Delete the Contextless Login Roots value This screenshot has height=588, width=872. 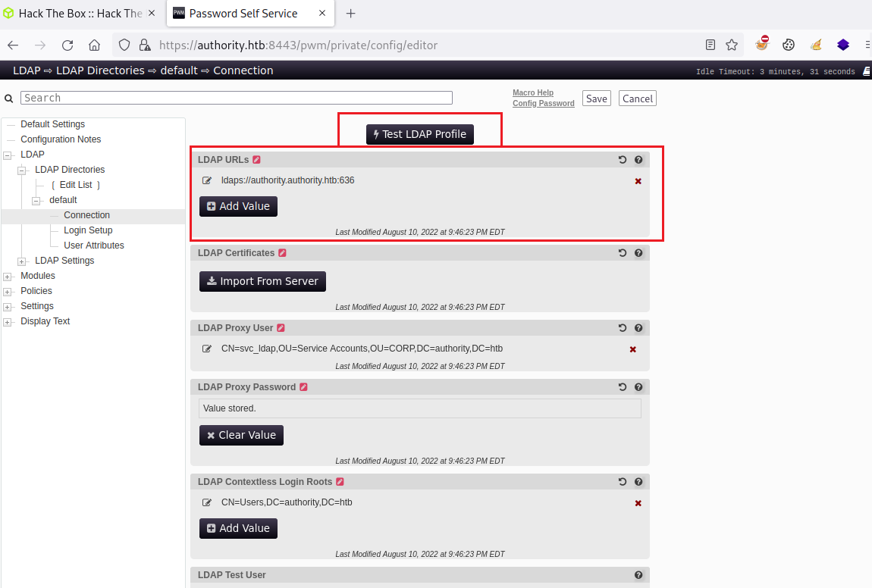638,503
